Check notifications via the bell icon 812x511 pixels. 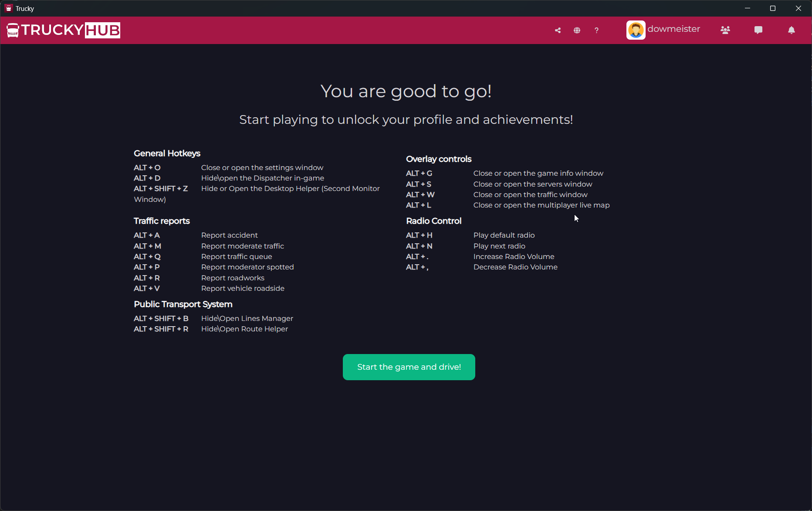click(x=792, y=30)
